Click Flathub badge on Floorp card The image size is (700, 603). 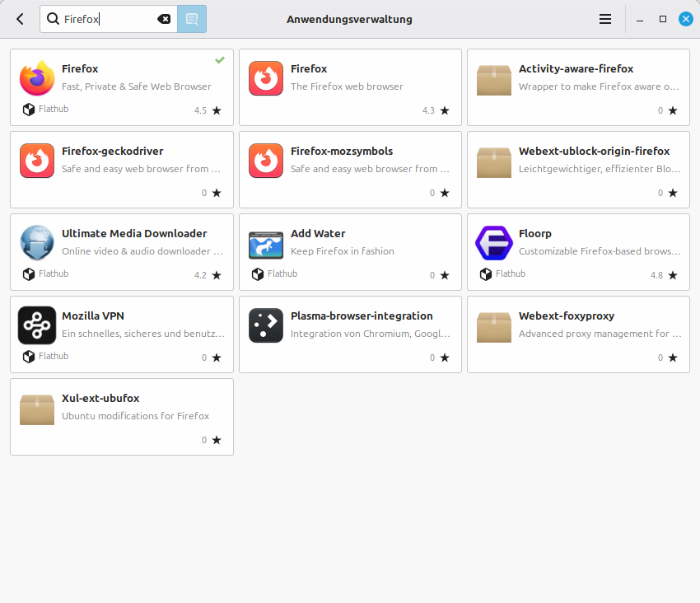[x=502, y=273]
